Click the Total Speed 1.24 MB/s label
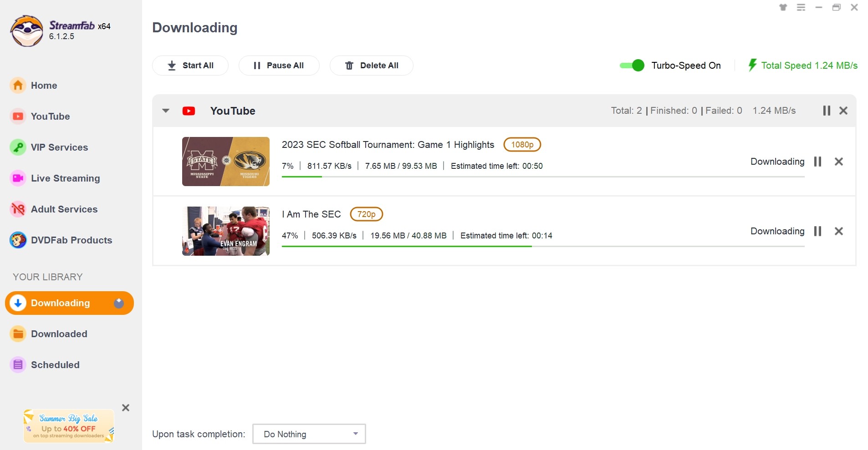Image resolution: width=868 pixels, height=450 pixels. pyautogui.click(x=809, y=66)
